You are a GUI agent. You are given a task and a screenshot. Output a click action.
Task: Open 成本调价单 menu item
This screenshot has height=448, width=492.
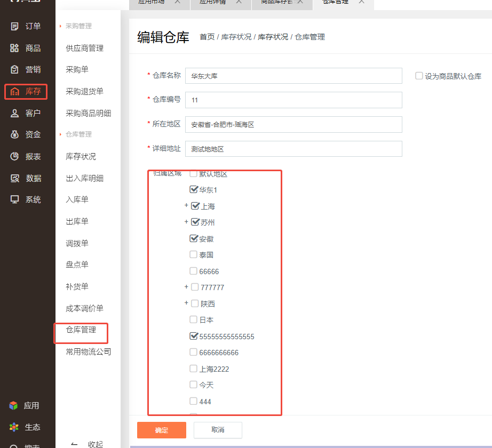[85, 308]
